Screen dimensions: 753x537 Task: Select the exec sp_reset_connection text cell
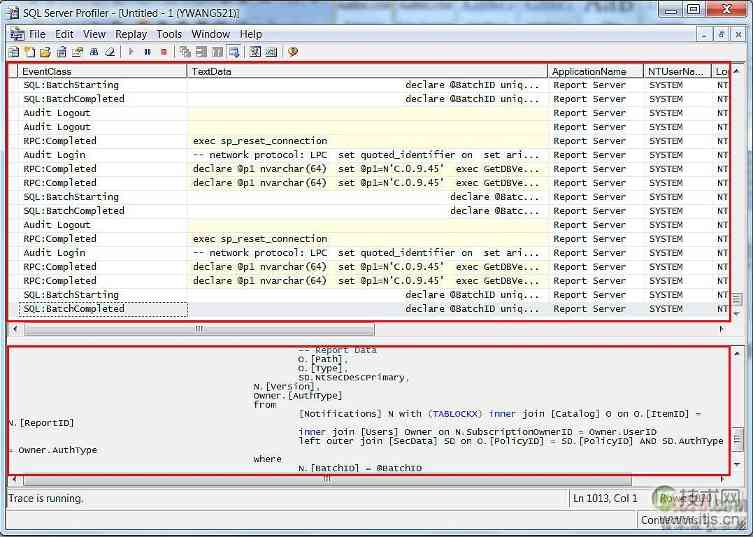point(260,141)
